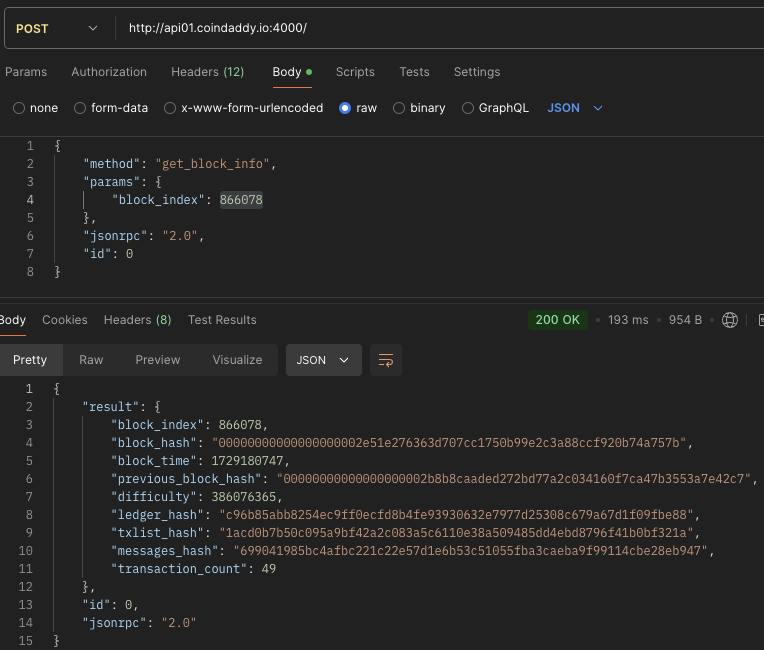Open the Scripts tab
This screenshot has width=764, height=650.
tap(355, 72)
